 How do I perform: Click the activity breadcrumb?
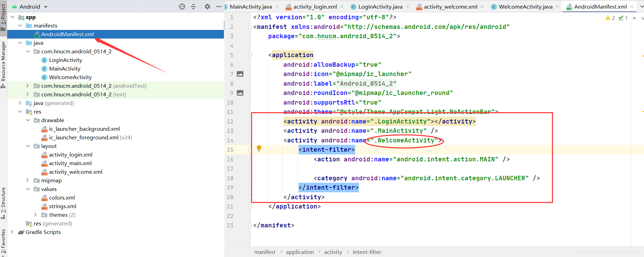pos(333,252)
